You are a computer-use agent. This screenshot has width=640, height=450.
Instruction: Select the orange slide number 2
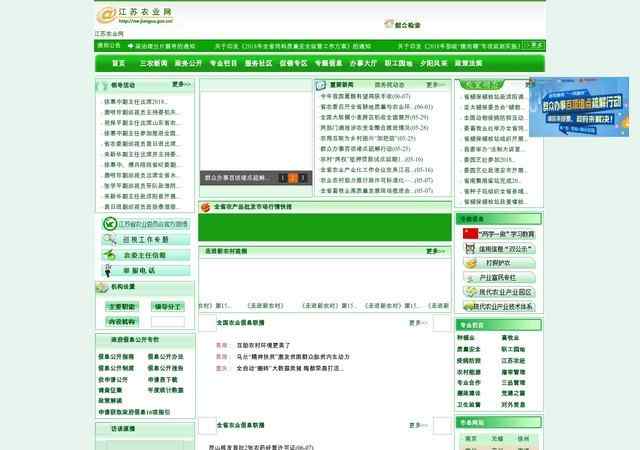coord(293,178)
